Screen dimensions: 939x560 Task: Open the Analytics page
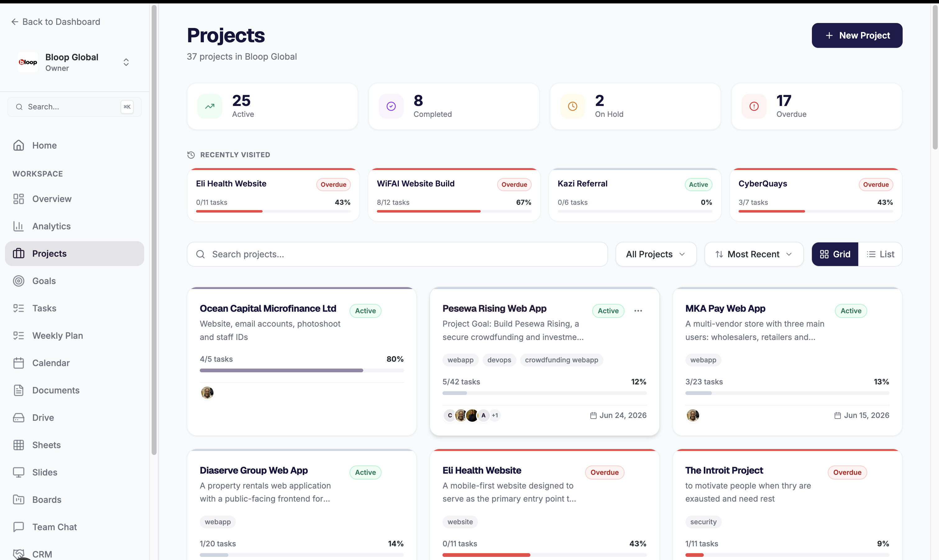pyautogui.click(x=74, y=226)
